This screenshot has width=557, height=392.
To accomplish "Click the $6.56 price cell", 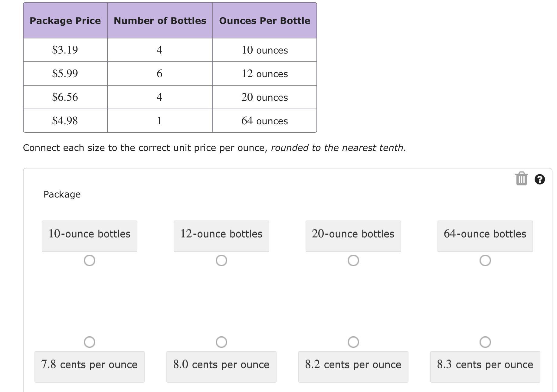I will 65,97.
